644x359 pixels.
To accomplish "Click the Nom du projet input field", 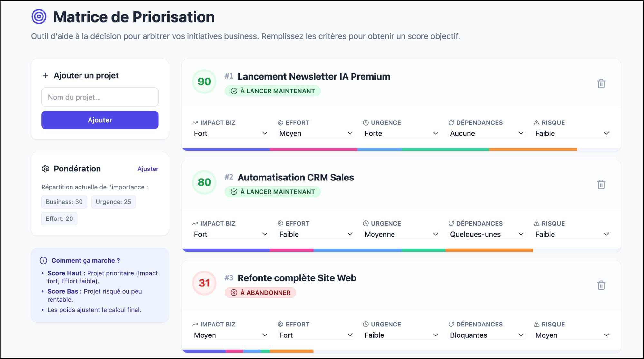I will (100, 97).
